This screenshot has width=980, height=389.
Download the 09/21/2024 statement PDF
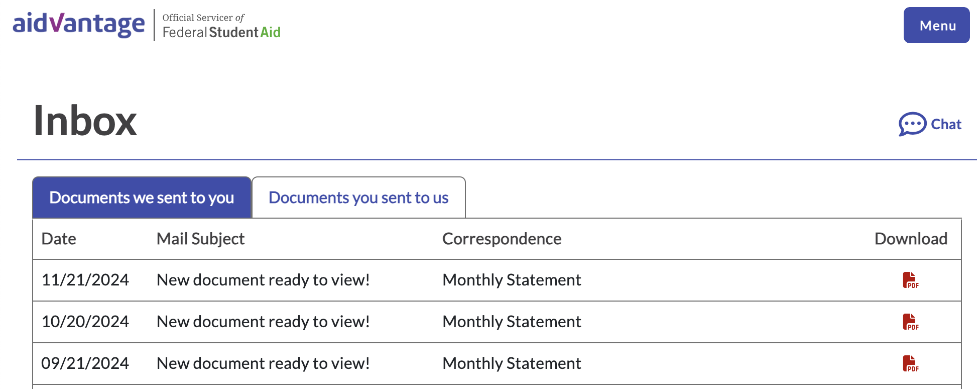(x=910, y=363)
